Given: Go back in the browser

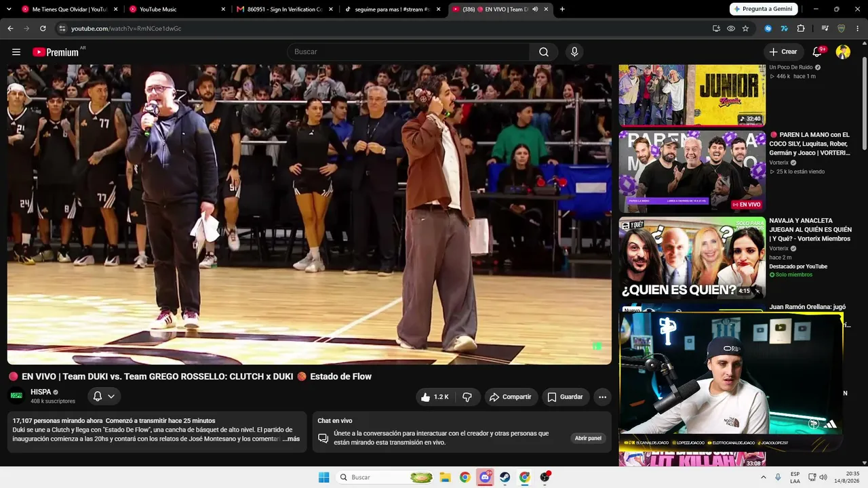Looking at the screenshot, I should coord(10,28).
